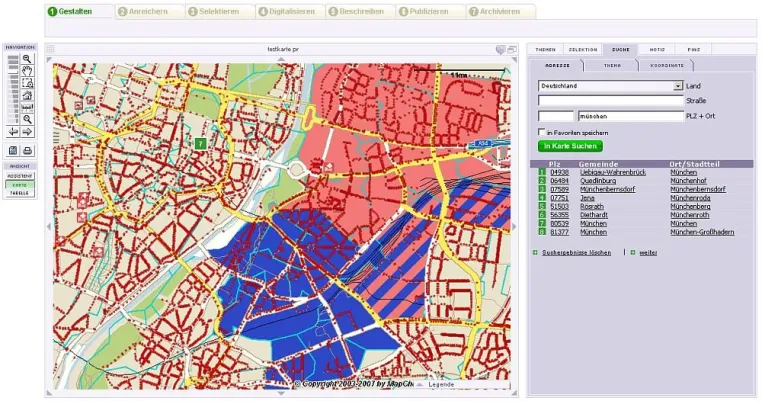Switch to the Themen panel tab
This screenshot has width=762, height=401.
545,50
